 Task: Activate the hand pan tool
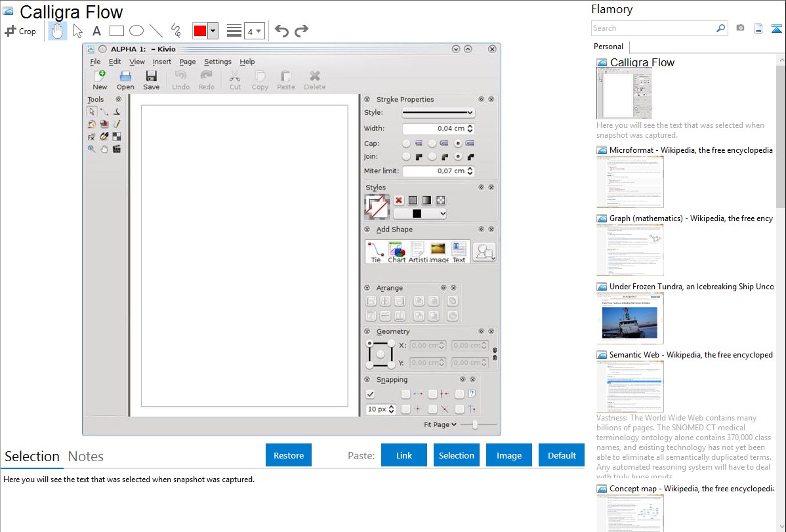[58, 31]
